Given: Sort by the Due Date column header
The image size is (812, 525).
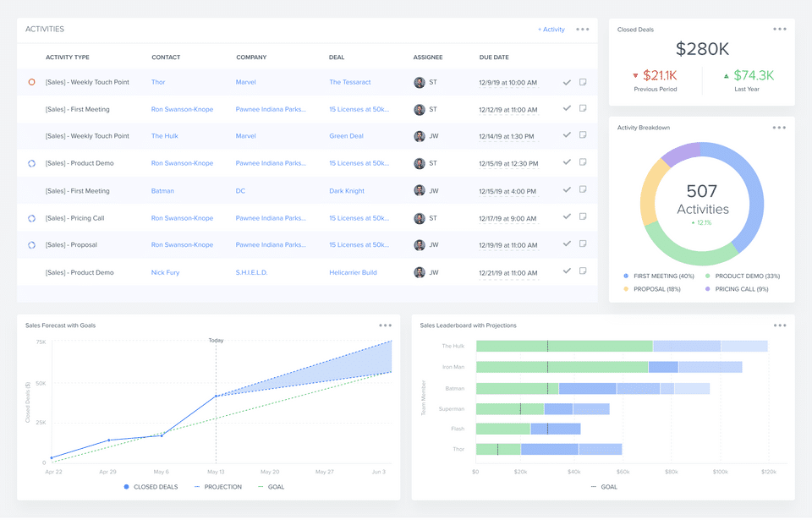Looking at the screenshot, I should point(494,57).
